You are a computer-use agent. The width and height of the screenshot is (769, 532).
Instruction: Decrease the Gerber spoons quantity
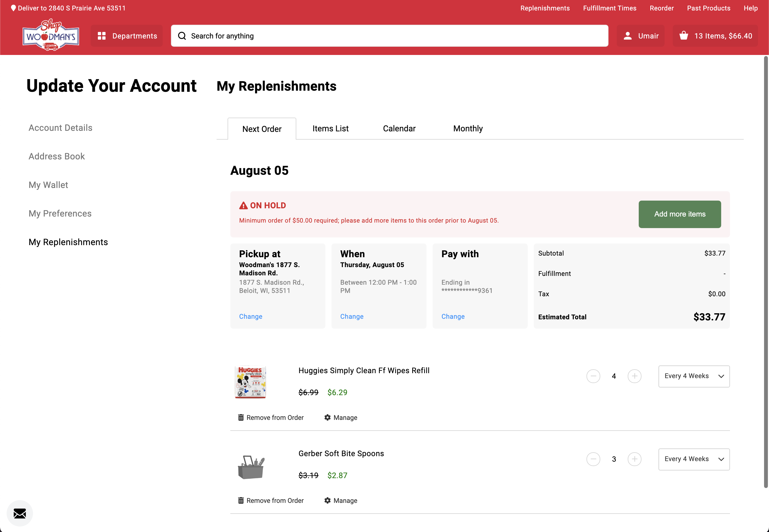point(593,459)
